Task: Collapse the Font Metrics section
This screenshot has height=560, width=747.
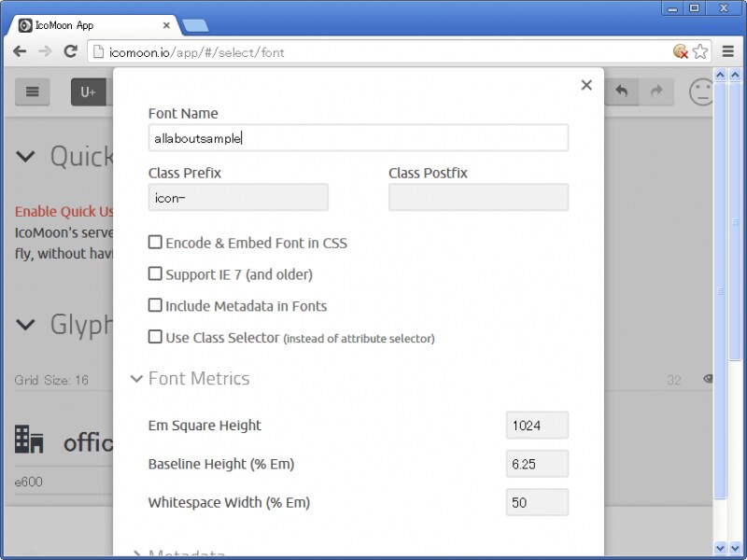Action: click(136, 379)
